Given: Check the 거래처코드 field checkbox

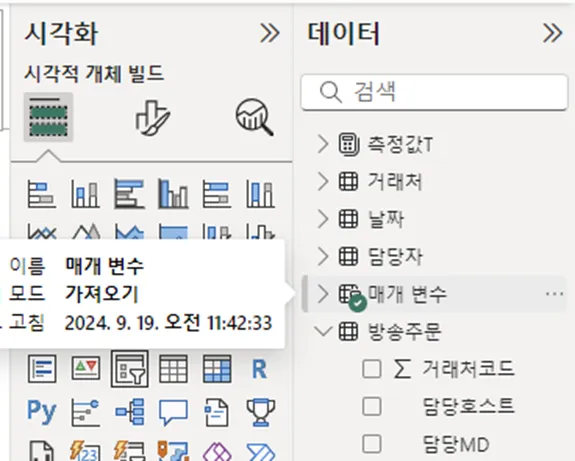Looking at the screenshot, I should (x=371, y=369).
